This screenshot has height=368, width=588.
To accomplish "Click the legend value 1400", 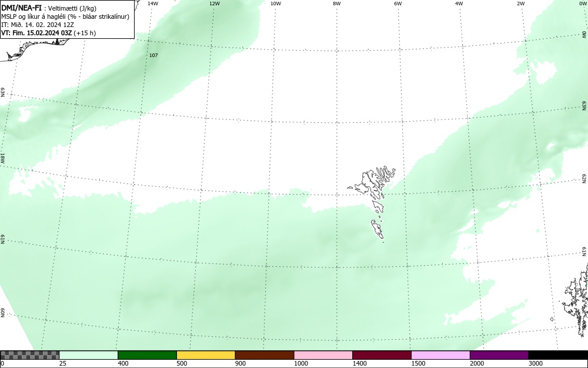I will point(359,363).
